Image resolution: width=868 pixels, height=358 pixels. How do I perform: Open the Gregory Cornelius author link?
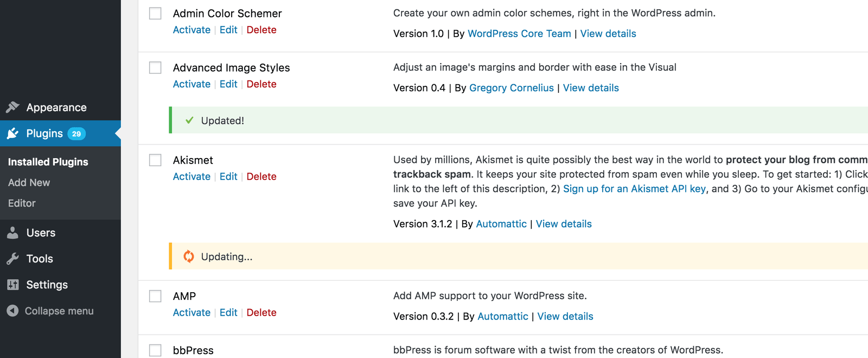(x=512, y=88)
